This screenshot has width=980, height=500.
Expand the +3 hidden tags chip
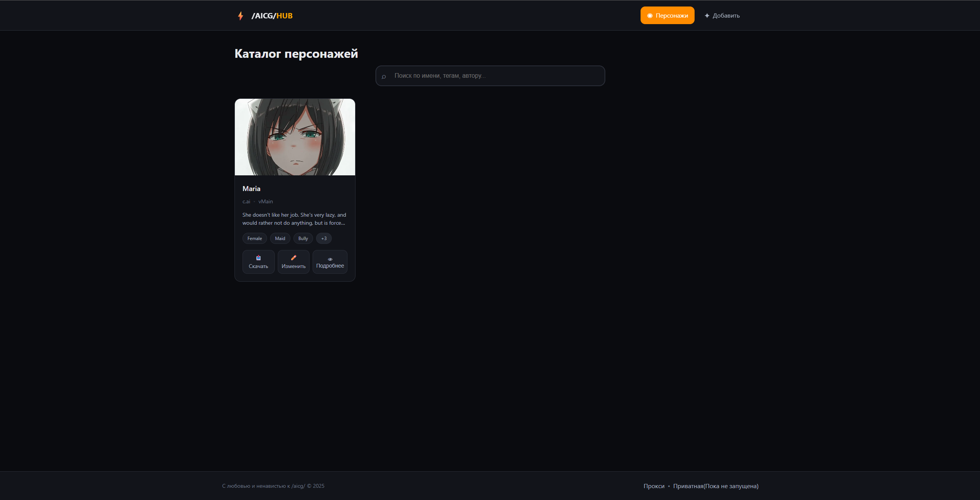[324, 239]
